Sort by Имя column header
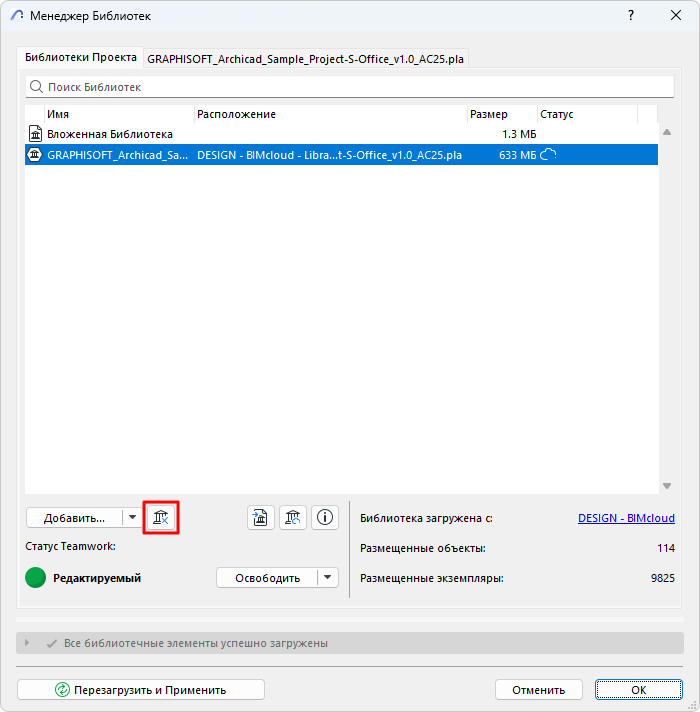This screenshot has width=700, height=712. [120, 114]
